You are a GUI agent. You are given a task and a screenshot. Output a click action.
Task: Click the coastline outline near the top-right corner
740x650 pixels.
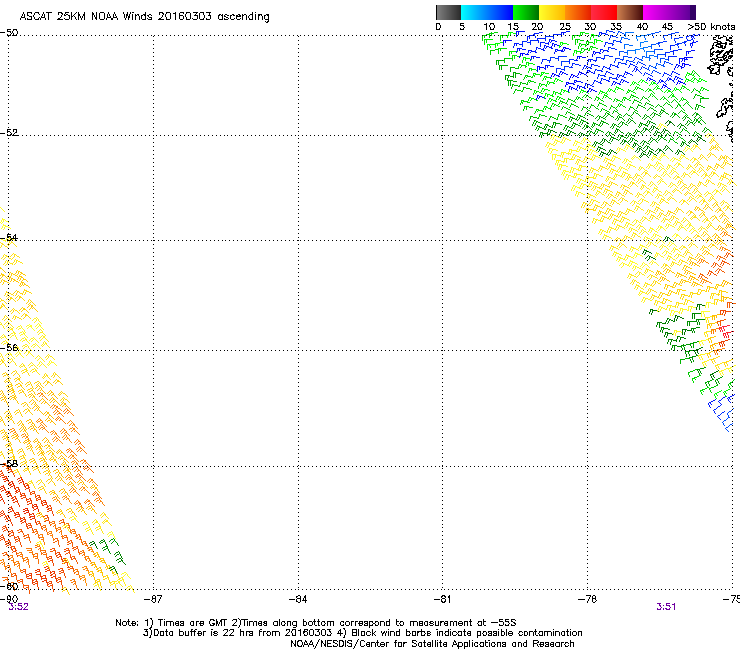click(722, 54)
